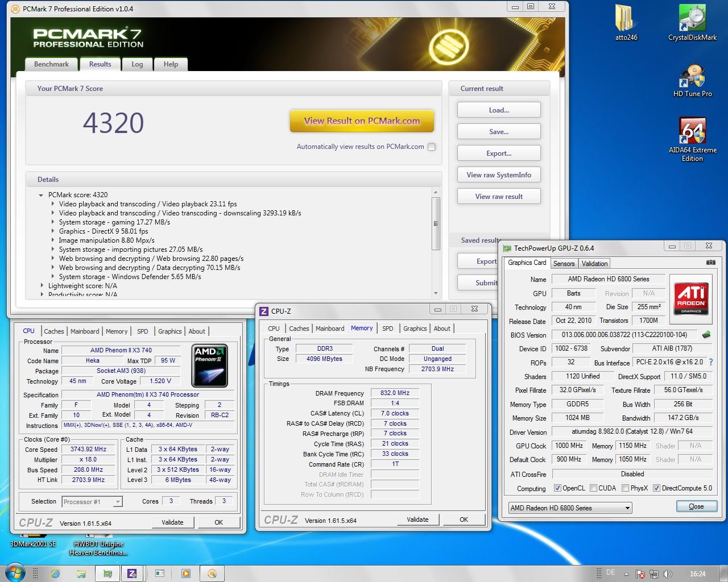This screenshot has width=728, height=582.
Task: Show hidden system tray icons
Action: [x=626, y=574]
